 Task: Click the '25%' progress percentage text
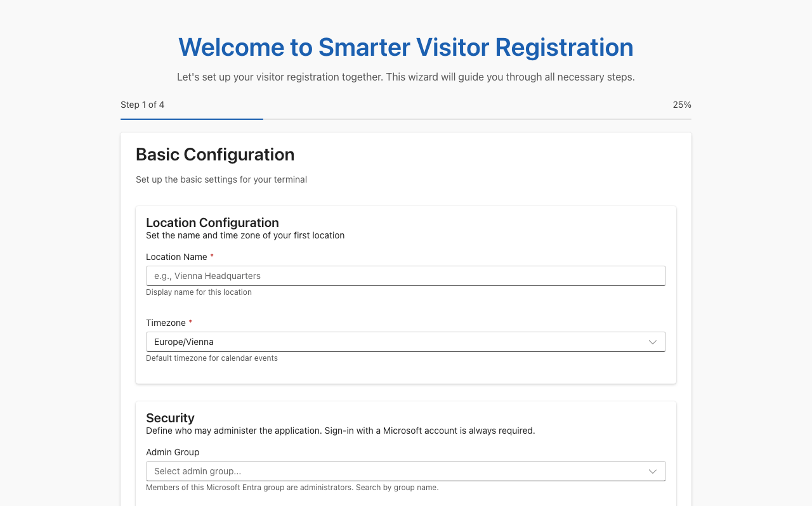(682, 105)
